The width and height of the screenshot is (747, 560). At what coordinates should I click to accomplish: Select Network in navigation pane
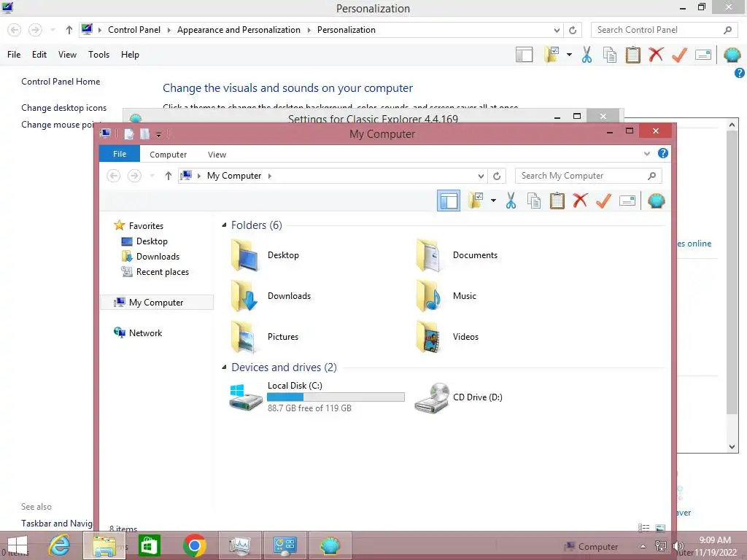(145, 332)
